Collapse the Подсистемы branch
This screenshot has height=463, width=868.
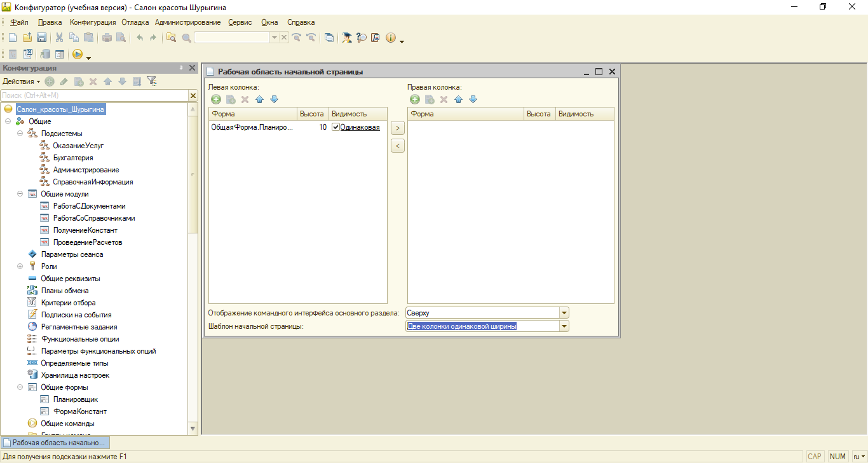pyautogui.click(x=20, y=134)
